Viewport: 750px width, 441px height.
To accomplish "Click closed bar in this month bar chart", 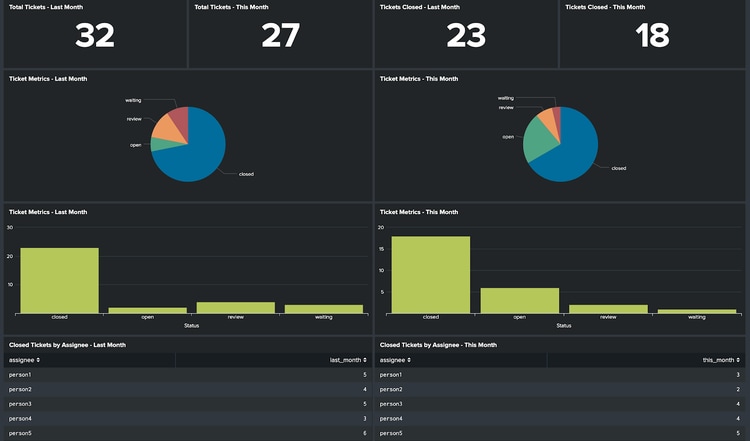I will coord(431,274).
